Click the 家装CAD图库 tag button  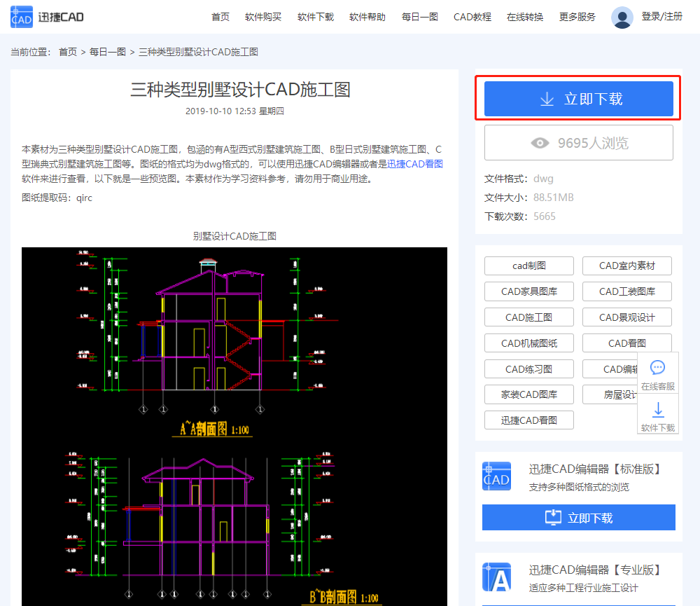click(528, 394)
